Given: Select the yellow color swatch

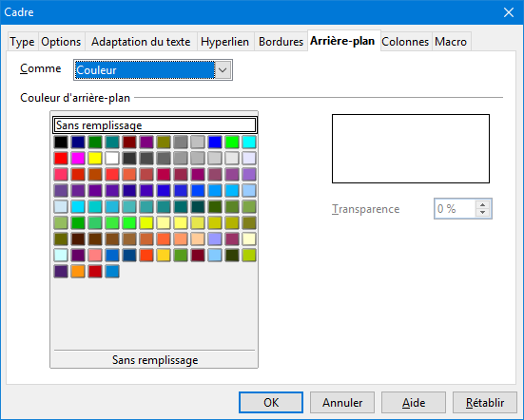Looking at the screenshot, I should (x=95, y=159).
